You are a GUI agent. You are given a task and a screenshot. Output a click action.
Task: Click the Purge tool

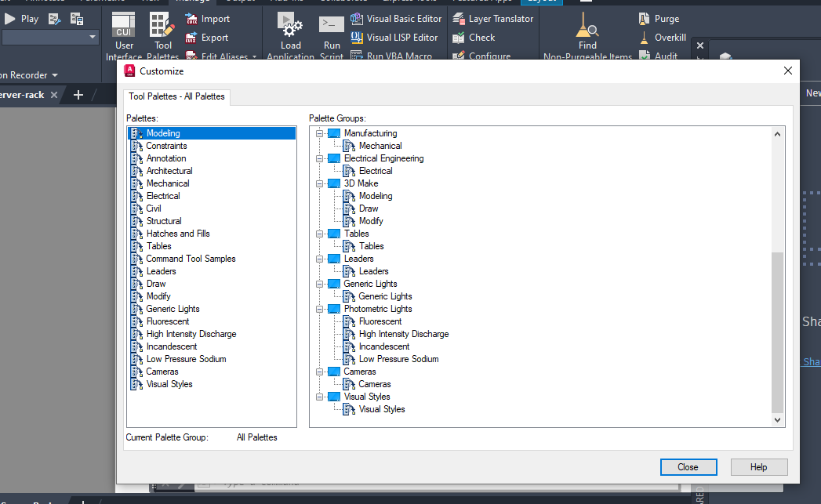pyautogui.click(x=659, y=19)
